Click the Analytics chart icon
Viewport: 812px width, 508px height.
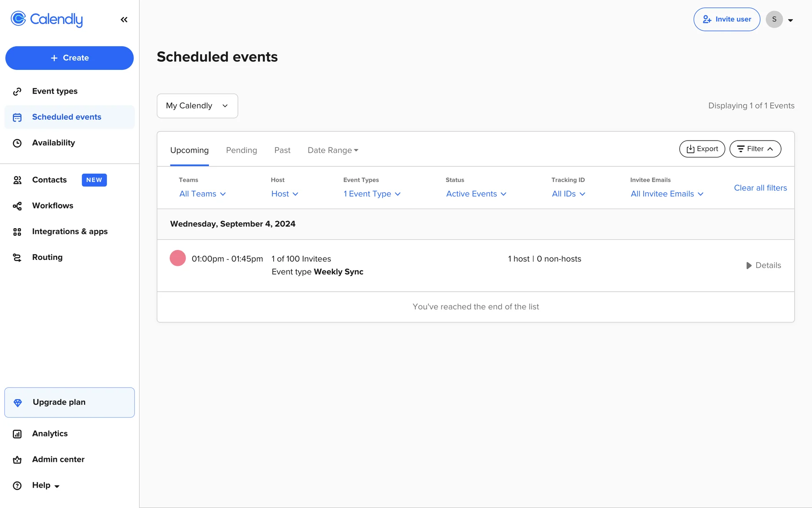[x=17, y=434]
